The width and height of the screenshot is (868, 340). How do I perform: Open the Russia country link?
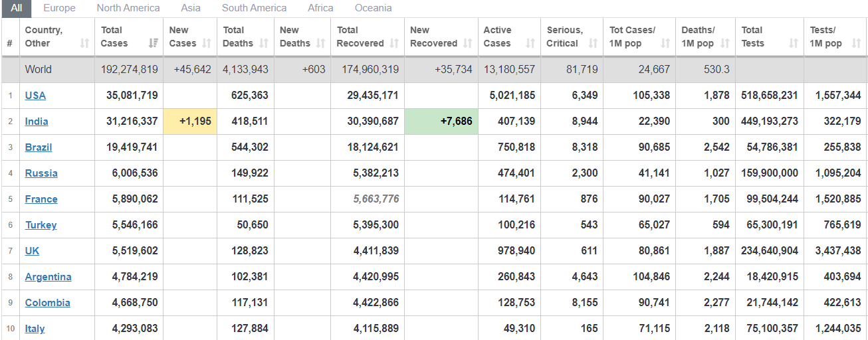[x=41, y=173]
